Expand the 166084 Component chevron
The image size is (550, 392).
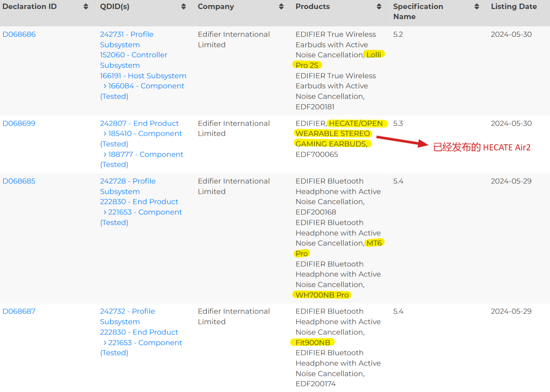[105, 86]
